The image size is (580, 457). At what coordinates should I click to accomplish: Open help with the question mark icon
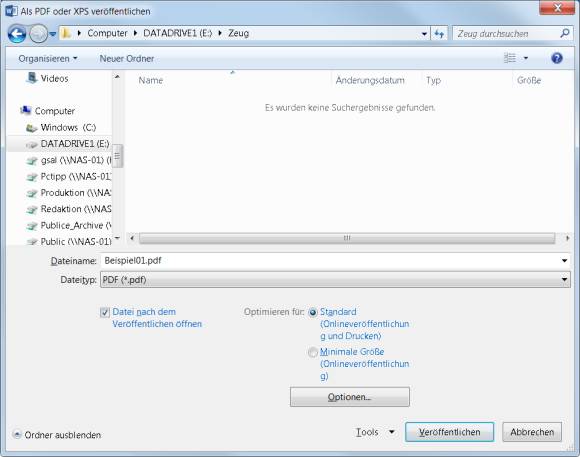557,58
